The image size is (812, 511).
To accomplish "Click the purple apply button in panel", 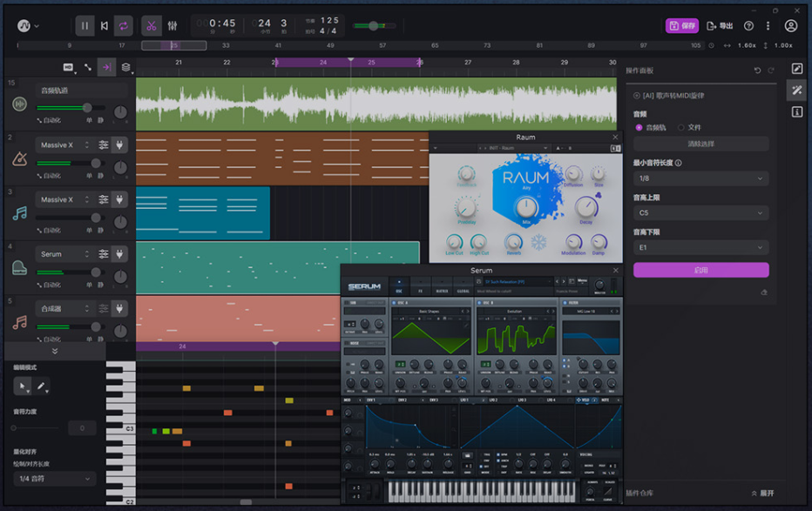I will (701, 270).
